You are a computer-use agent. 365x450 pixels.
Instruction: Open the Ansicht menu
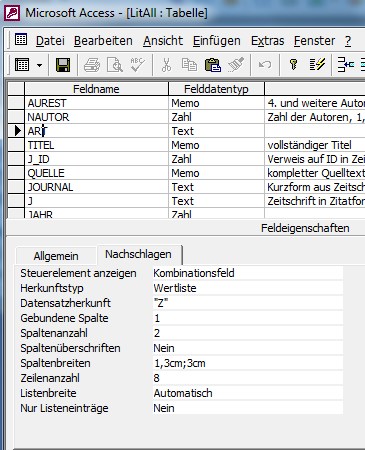[x=163, y=41]
